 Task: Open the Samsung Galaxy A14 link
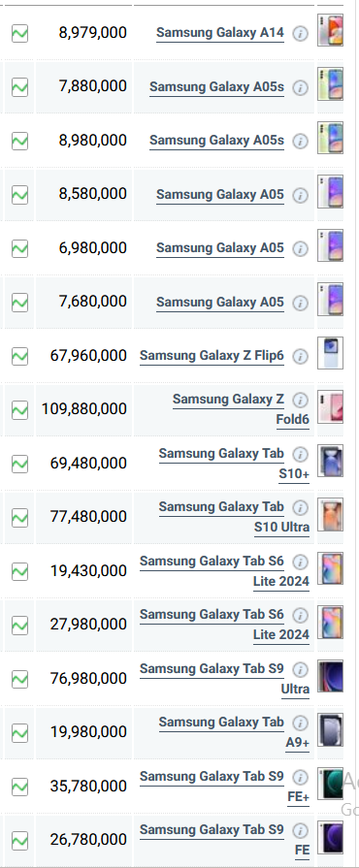coord(220,33)
